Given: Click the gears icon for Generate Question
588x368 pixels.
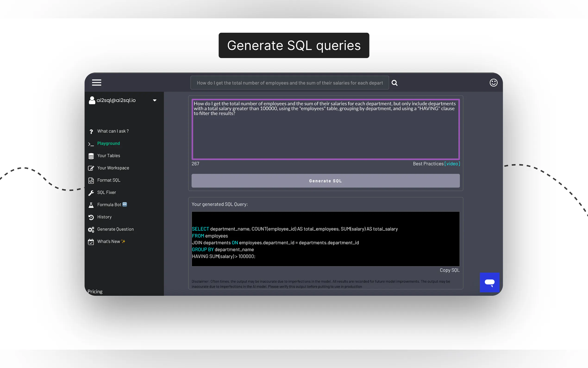Looking at the screenshot, I should (x=91, y=229).
